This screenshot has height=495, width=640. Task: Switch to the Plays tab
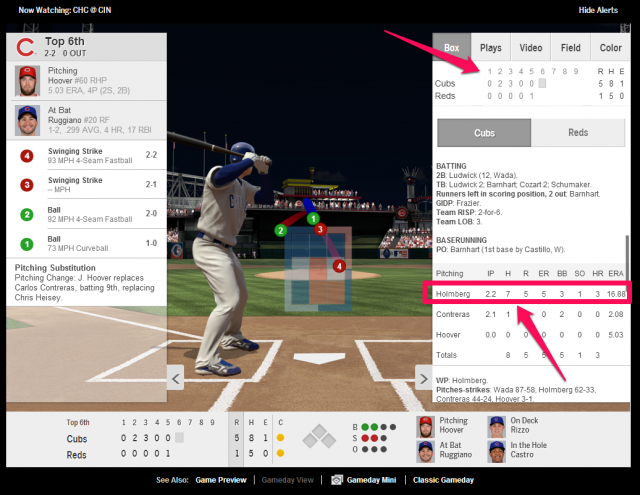click(x=491, y=47)
